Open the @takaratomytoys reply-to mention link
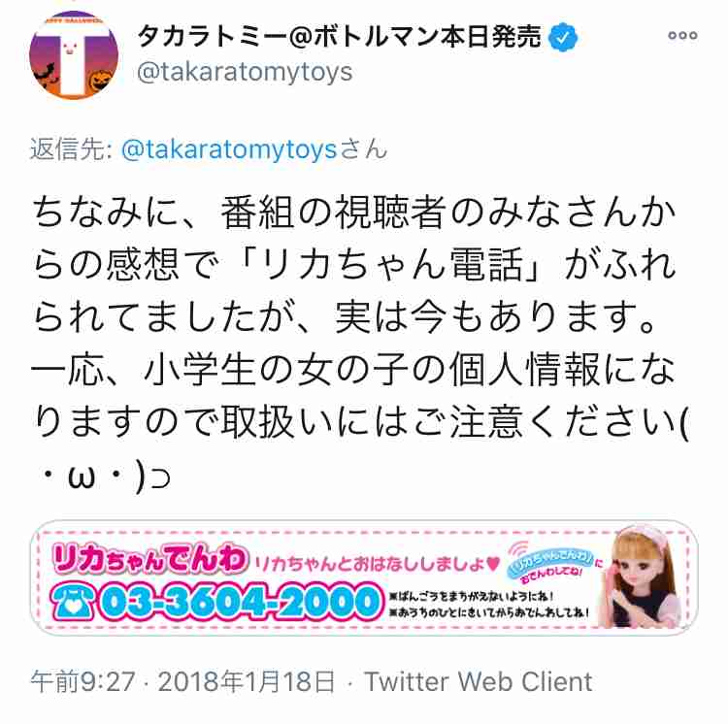 click(229, 149)
